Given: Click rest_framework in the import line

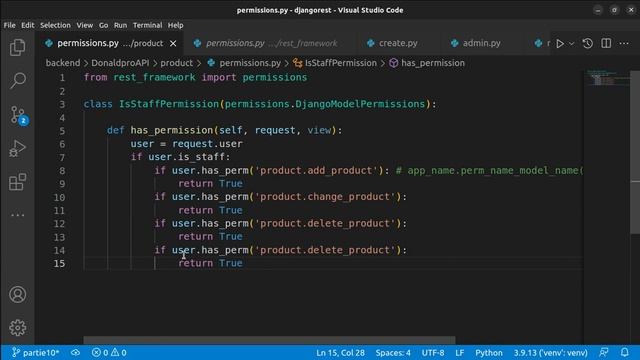Looking at the screenshot, I should pos(154,78).
